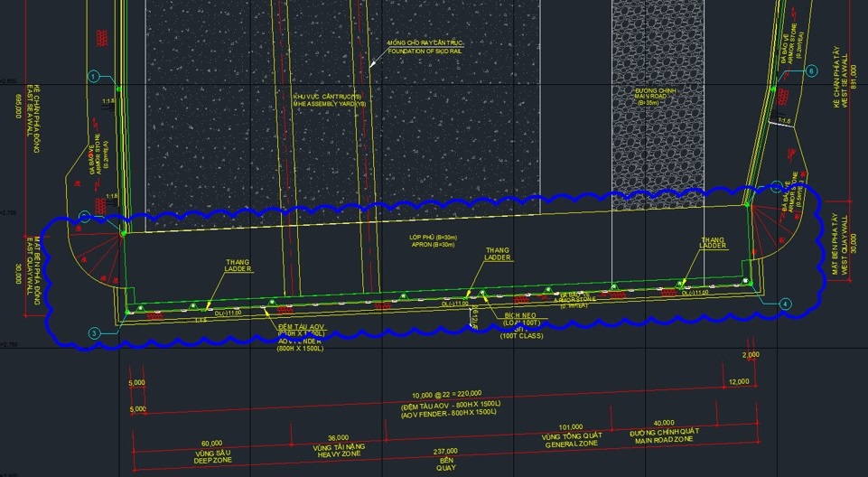Image resolution: width=868 pixels, height=477 pixels.
Task: Click the "40,000" dimension value
Action: pos(664,423)
